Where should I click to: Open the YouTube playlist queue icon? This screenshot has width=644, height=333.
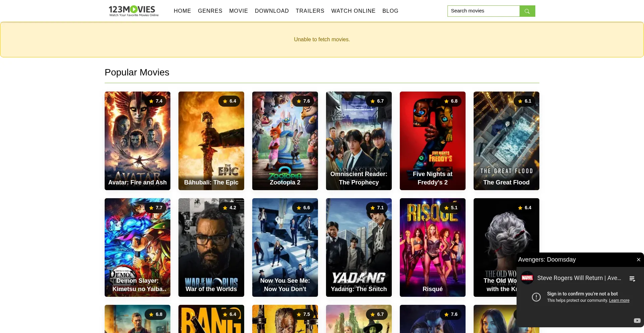click(632, 279)
